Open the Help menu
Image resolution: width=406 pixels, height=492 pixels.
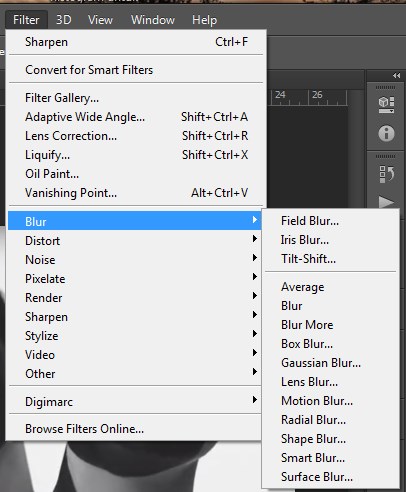click(x=204, y=20)
